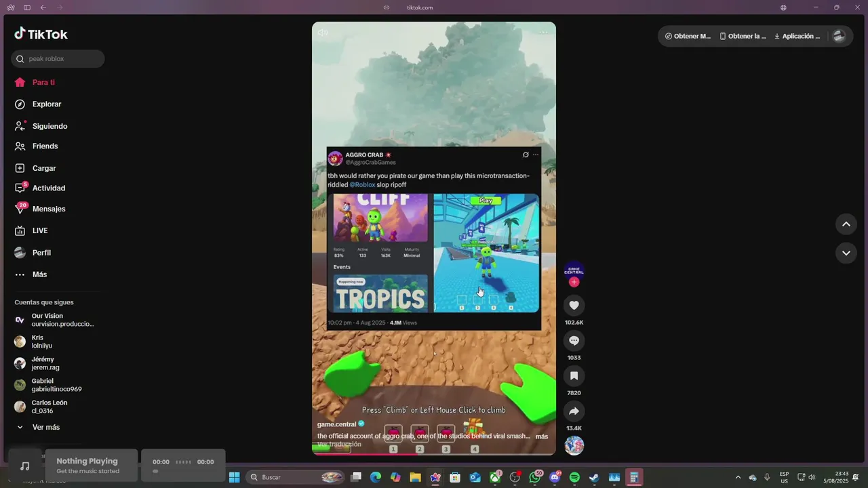Open Spotify from the taskbar
This screenshot has width=868, height=488.
(x=574, y=478)
